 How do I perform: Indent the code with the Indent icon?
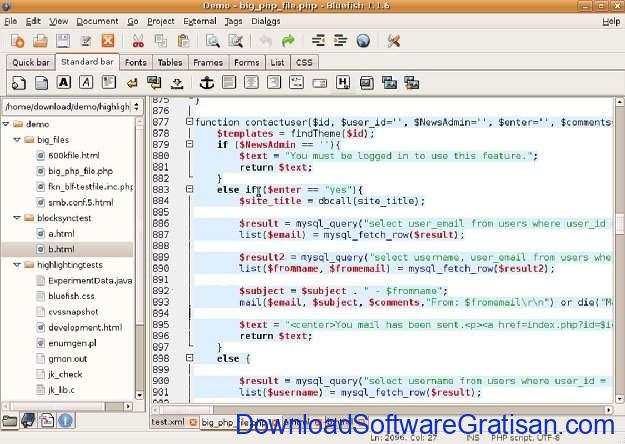coord(340,41)
